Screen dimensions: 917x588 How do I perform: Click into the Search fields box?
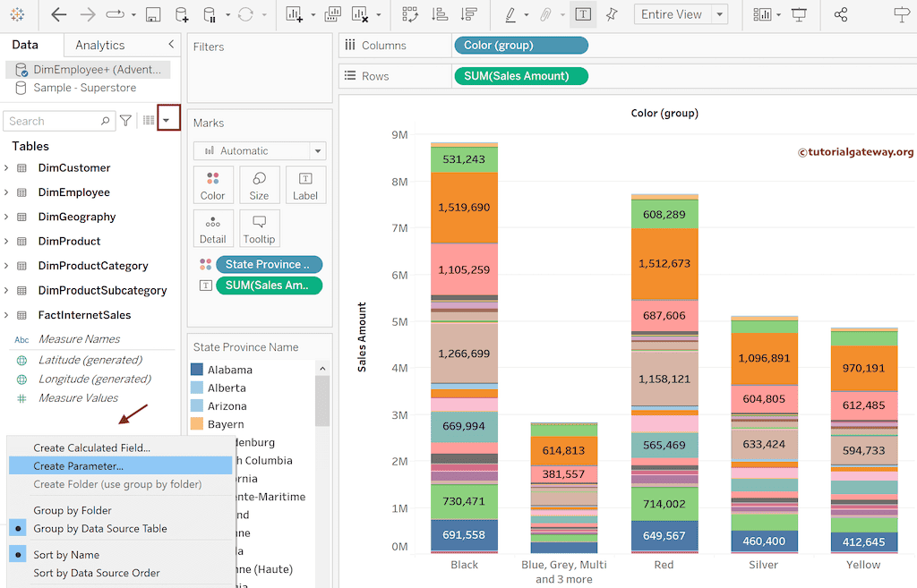point(54,121)
